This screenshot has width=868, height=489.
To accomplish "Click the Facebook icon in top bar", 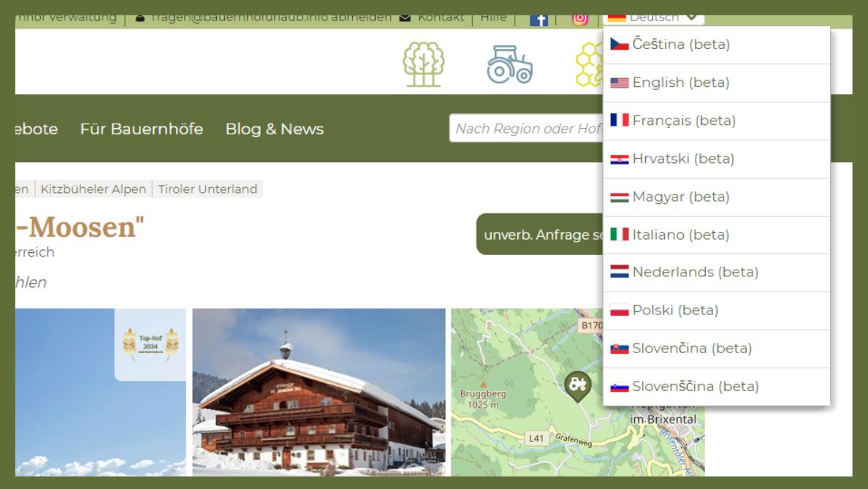I will click(x=538, y=19).
